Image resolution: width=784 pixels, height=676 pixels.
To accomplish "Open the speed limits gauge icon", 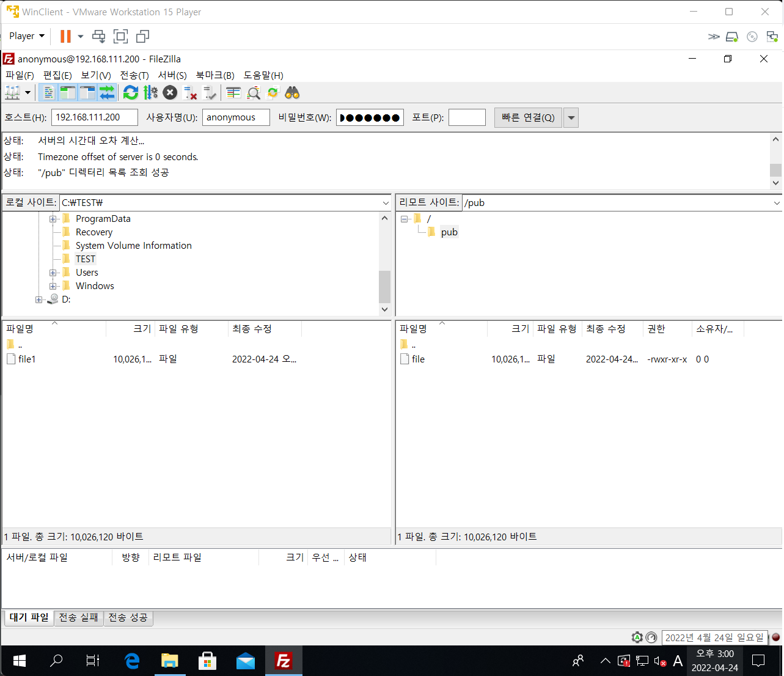I will [651, 637].
